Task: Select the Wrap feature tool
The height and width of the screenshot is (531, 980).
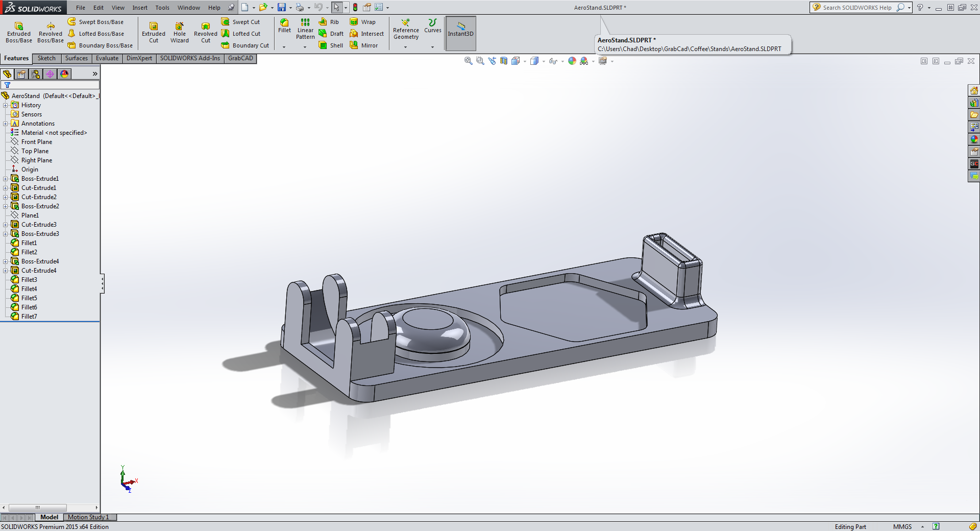Action: pyautogui.click(x=362, y=22)
